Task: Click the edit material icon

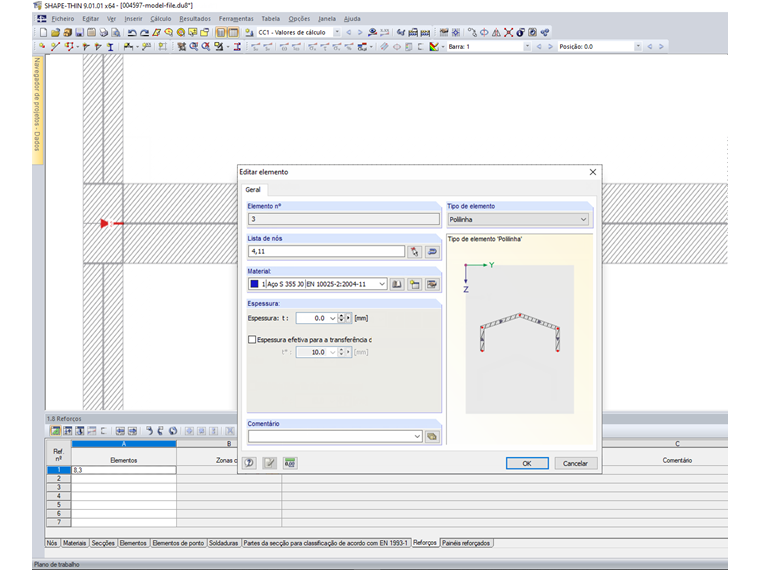Action: tap(432, 285)
